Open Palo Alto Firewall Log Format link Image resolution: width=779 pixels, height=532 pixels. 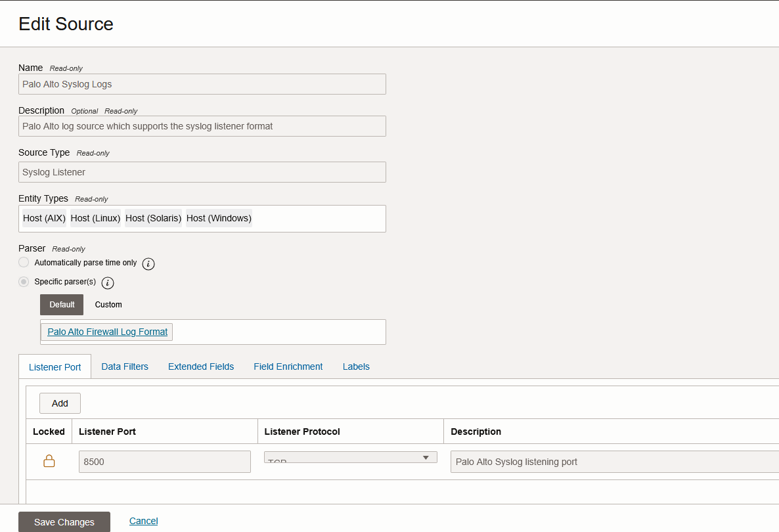pos(108,332)
